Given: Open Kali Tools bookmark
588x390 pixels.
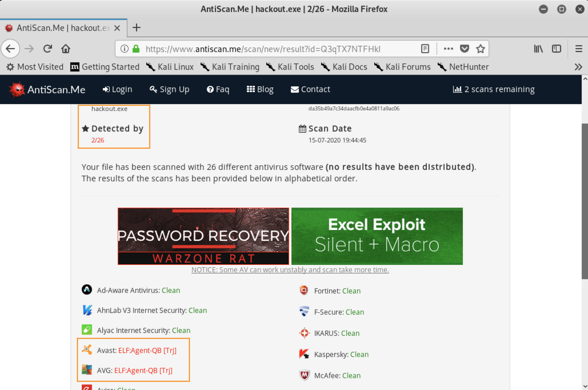Looking at the screenshot, I should pyautogui.click(x=290, y=67).
